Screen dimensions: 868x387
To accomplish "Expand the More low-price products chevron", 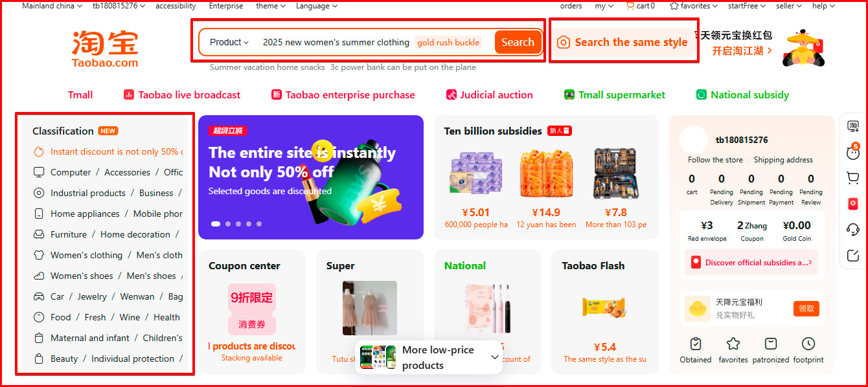I will point(495,357).
